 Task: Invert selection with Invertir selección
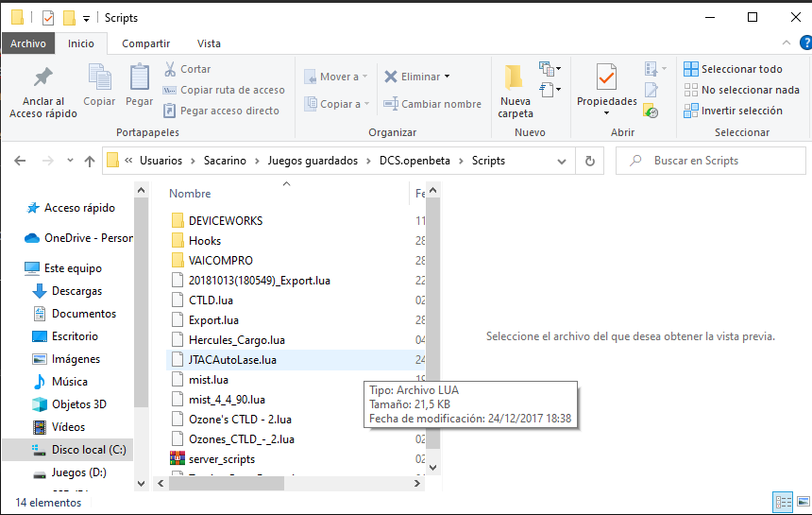pos(733,111)
